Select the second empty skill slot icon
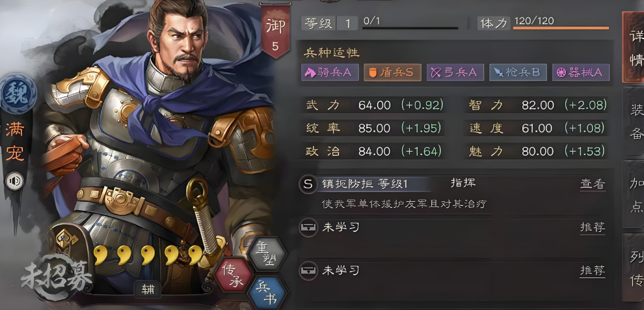Viewport: 644px width, 310px height. pos(308,270)
